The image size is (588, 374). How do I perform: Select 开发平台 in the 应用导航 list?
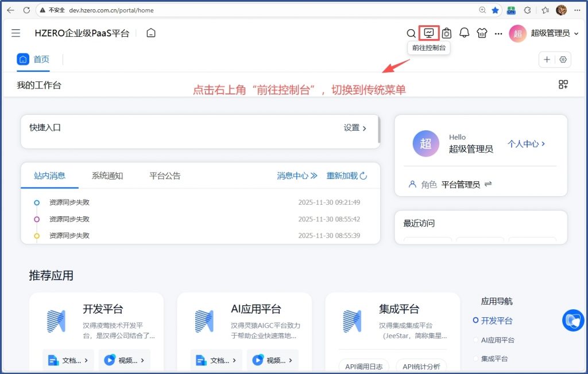[497, 321]
